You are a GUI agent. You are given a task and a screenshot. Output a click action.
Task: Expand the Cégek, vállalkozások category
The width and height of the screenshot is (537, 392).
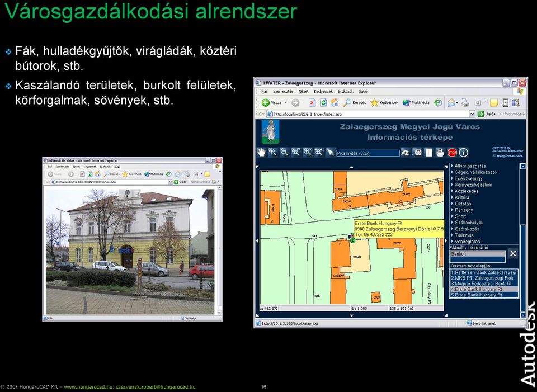point(474,172)
